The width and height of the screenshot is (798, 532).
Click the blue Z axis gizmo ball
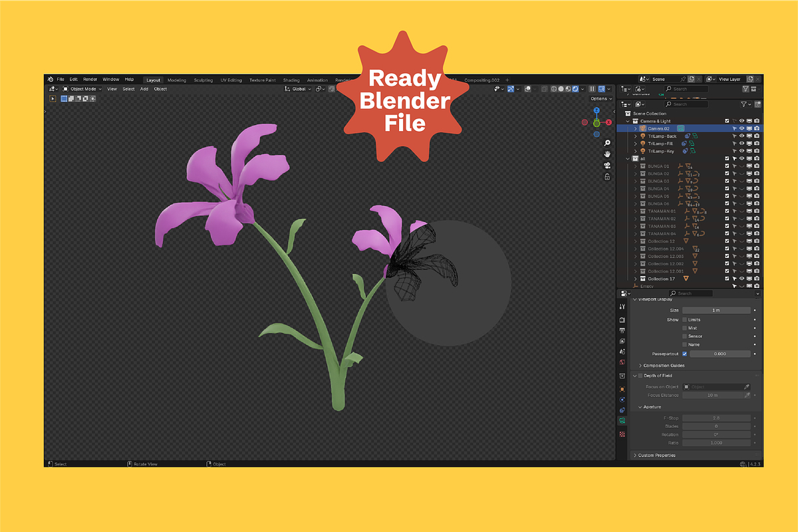[597, 110]
